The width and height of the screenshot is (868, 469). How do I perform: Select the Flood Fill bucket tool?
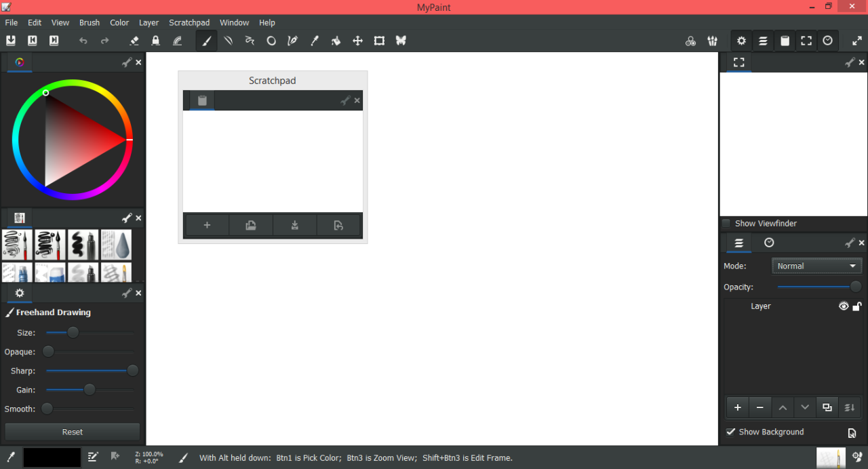point(336,41)
